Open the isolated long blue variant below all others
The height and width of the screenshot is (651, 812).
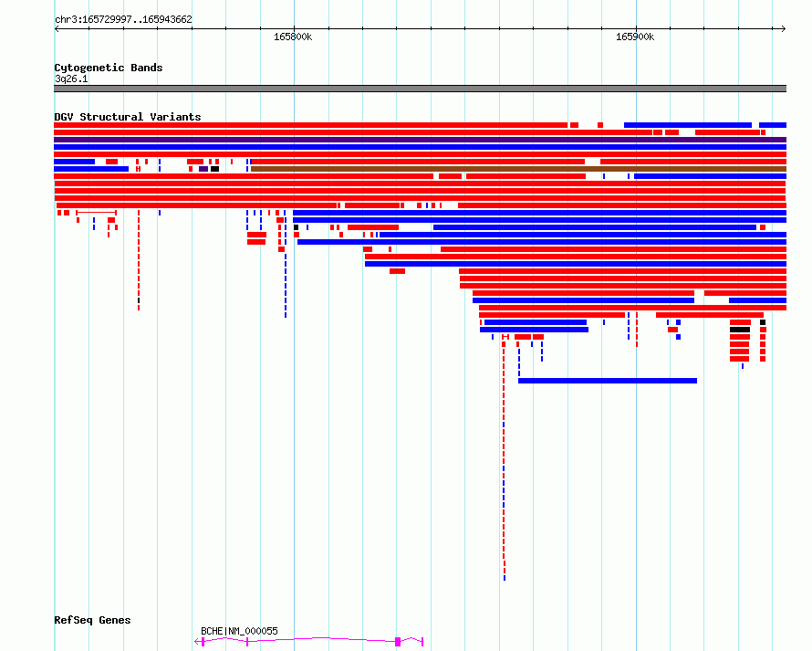tap(608, 381)
